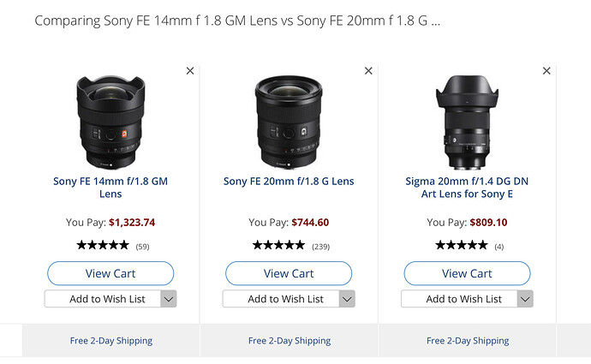Open wish list dropdown arrow for Sony 20mm

[x=347, y=299]
